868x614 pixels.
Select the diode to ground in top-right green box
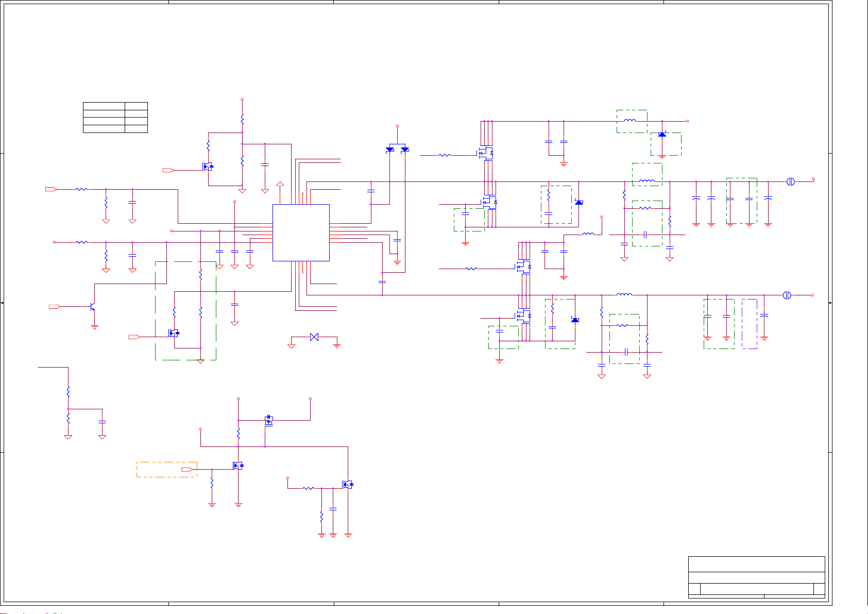[x=662, y=135]
